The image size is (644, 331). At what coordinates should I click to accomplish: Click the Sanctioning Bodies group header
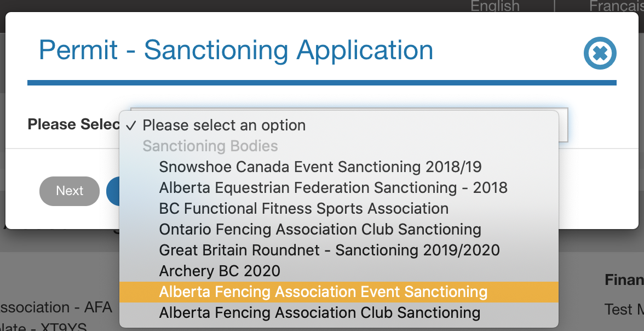click(210, 146)
